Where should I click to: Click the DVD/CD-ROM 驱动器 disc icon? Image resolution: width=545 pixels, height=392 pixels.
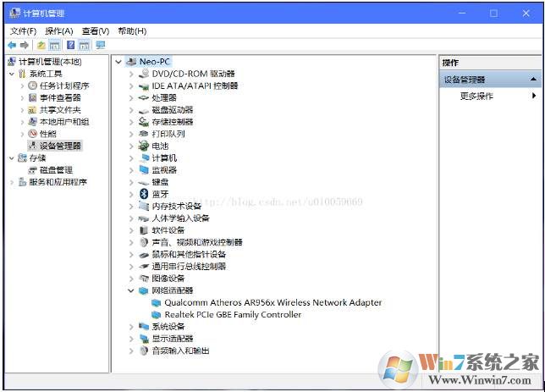point(144,74)
